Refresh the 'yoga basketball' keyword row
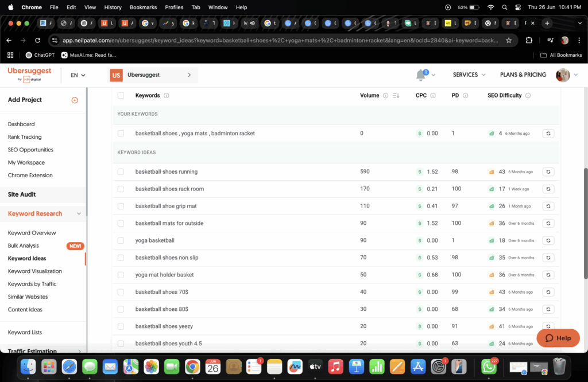 548,240
